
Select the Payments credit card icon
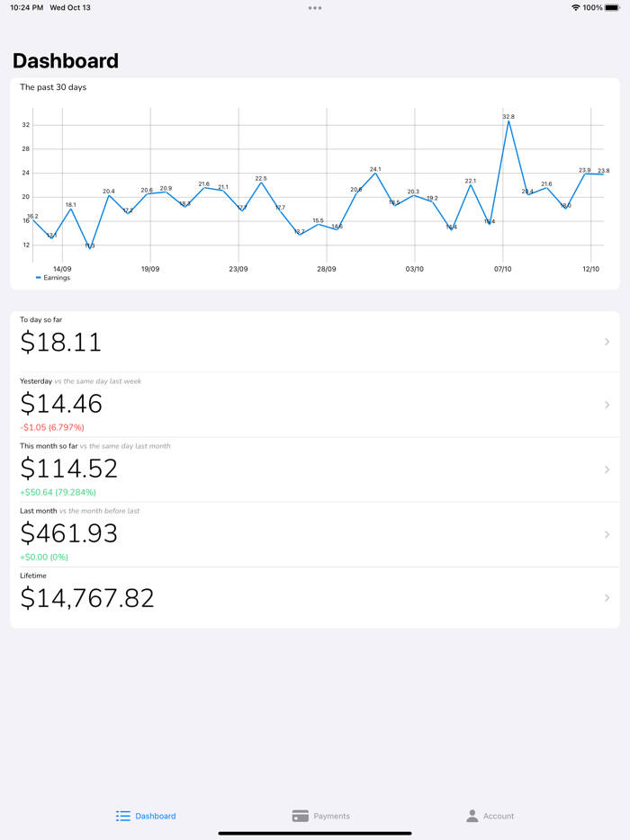301,816
